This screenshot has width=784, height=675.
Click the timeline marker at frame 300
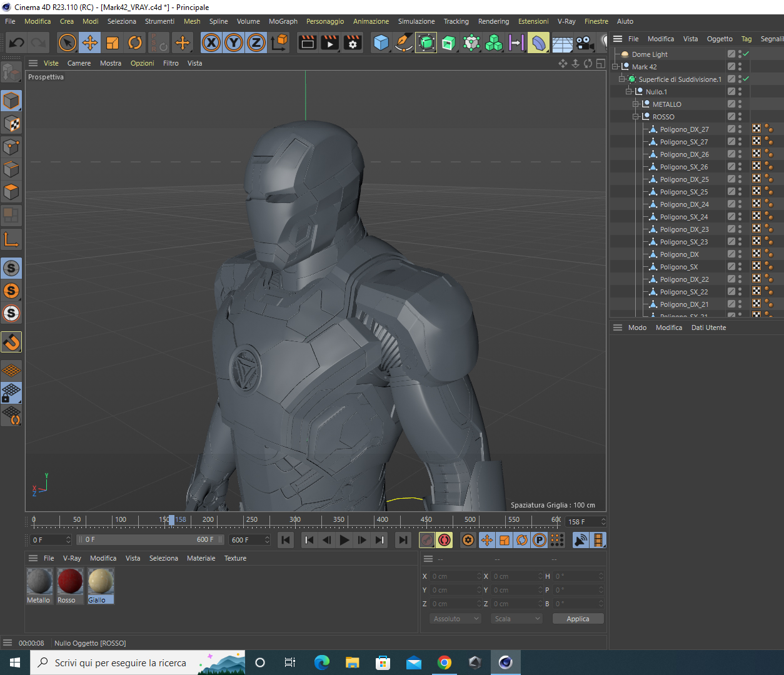click(x=295, y=519)
